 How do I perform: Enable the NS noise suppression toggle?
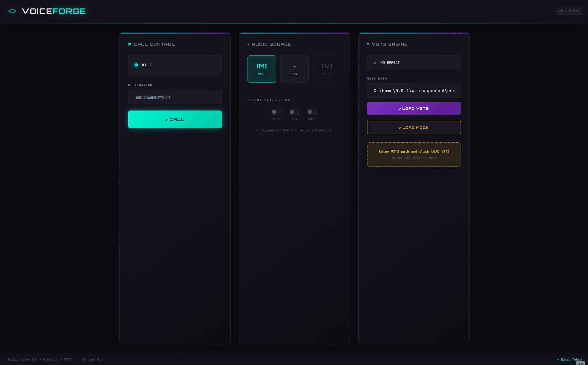click(x=294, y=111)
